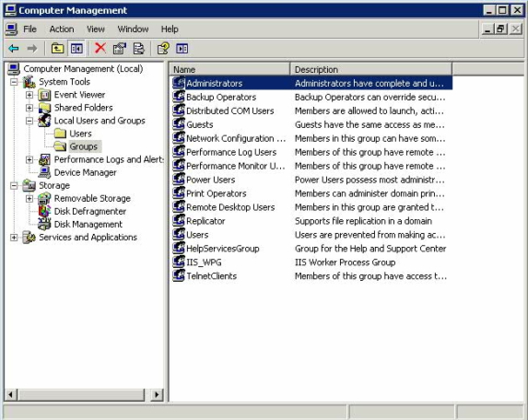This screenshot has height=420, width=528.
Task: Click the Administrators group icon
Action: (179, 83)
